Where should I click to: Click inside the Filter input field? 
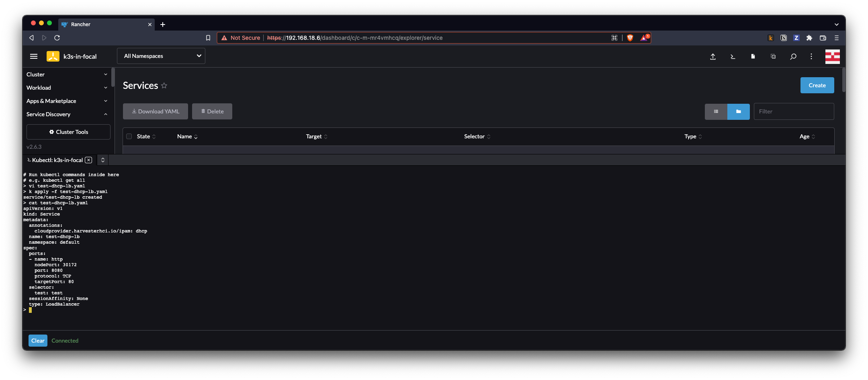pyautogui.click(x=794, y=111)
